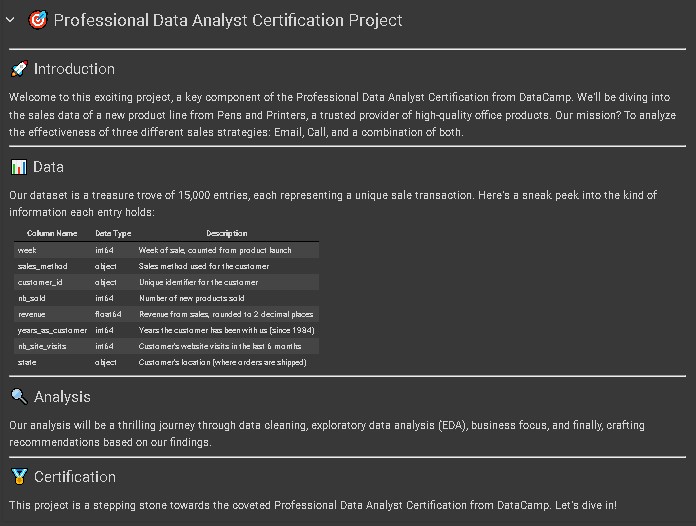
Task: Click the float64 data type cell
Action: point(108,314)
